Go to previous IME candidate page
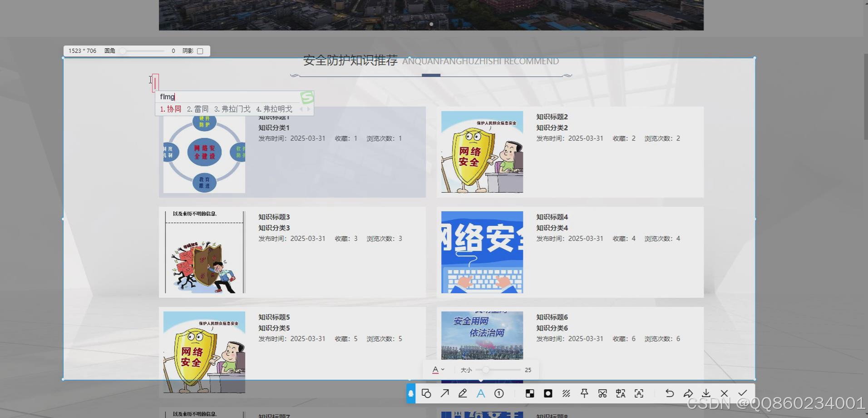 click(301, 109)
